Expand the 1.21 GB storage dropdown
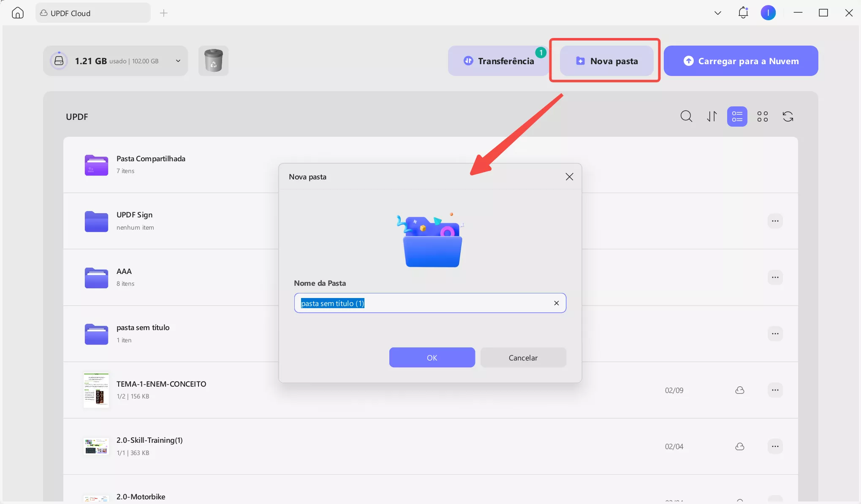Screen dimensions: 861x504 pos(178,61)
